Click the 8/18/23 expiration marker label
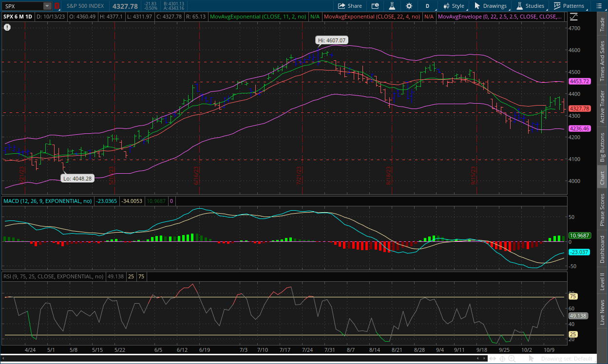 (389, 176)
